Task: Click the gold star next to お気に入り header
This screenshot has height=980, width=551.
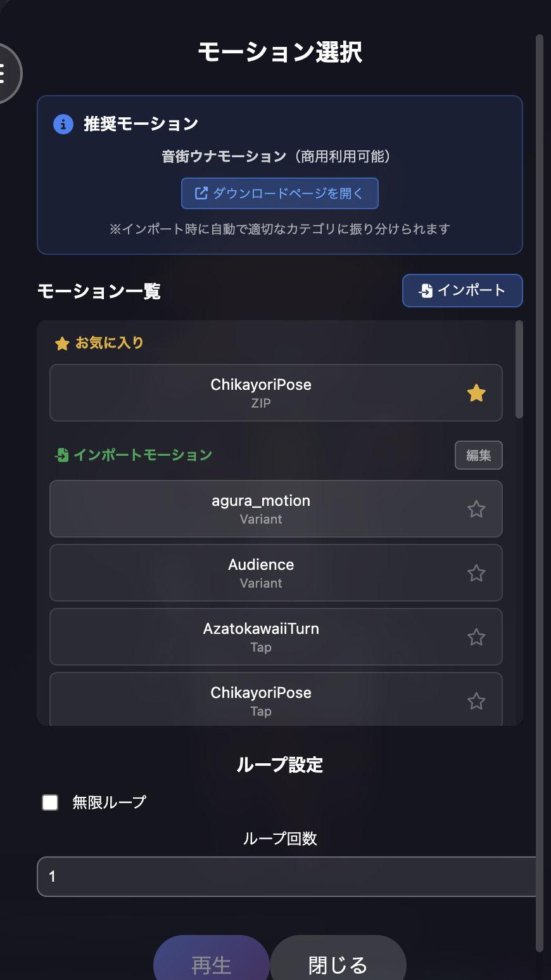Action: [x=62, y=344]
